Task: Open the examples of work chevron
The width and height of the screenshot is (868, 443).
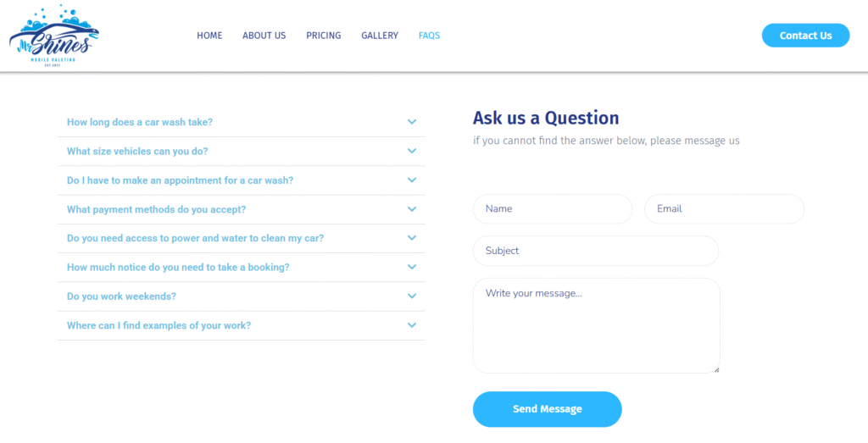Action: pyautogui.click(x=412, y=325)
